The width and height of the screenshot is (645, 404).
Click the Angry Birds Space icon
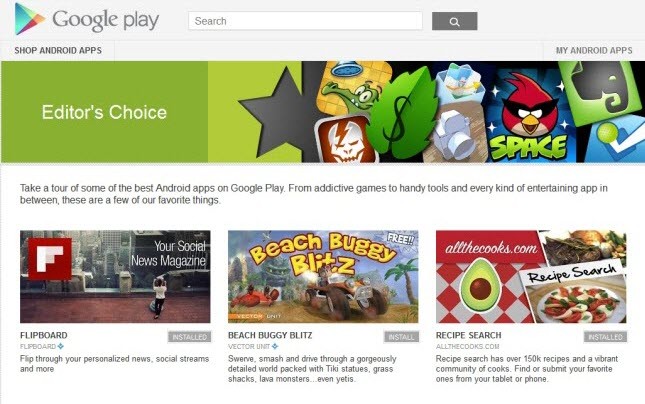[528, 116]
